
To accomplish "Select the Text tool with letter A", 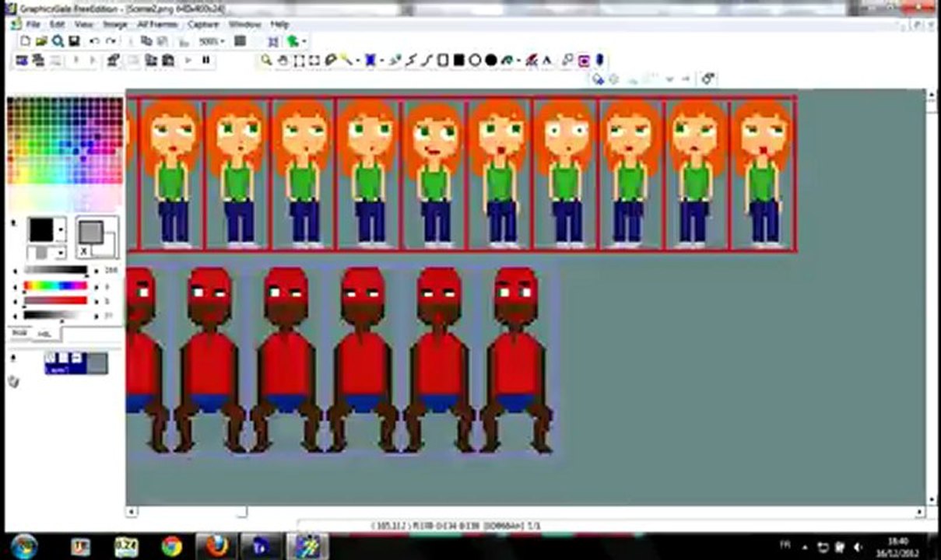I will (547, 60).
